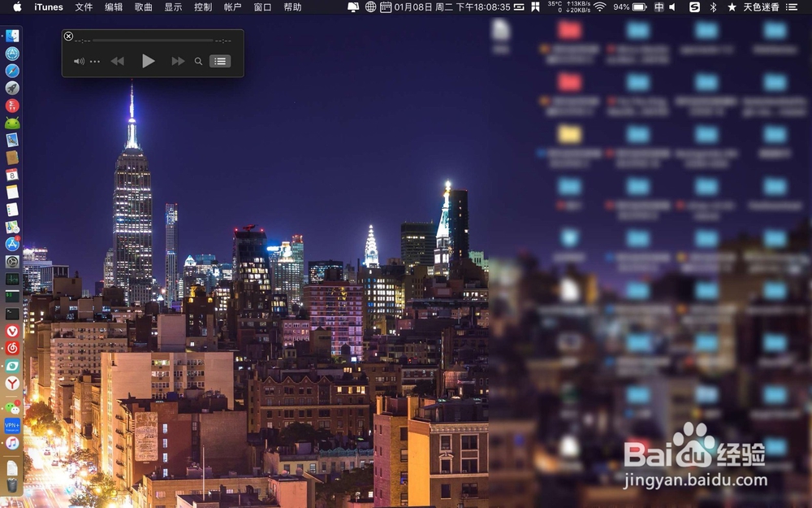This screenshot has height=508, width=812.
Task: Open Launchpad rocket icon in Dock
Action: pos(12,88)
